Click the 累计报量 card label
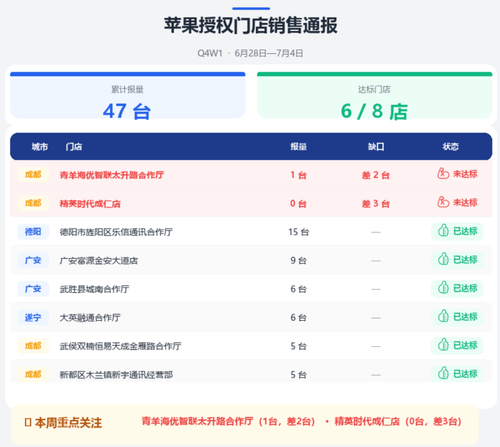Viewport: 500px width, 447px height. (x=127, y=89)
